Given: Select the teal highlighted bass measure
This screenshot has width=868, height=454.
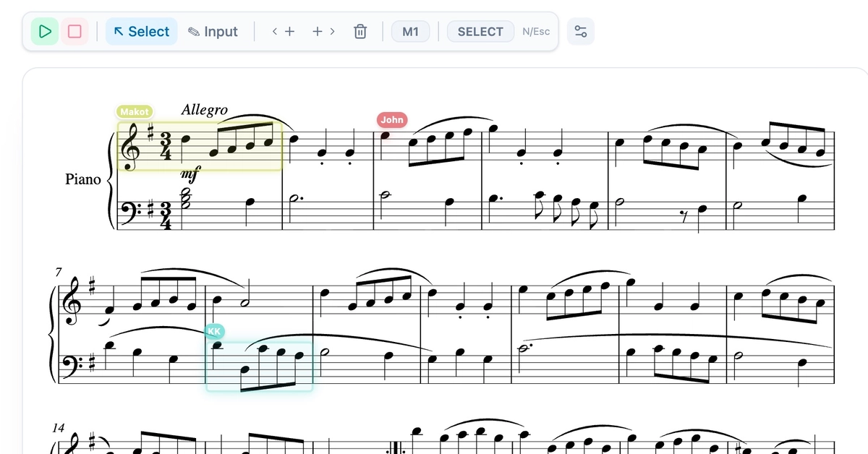Looking at the screenshot, I should pos(260,367).
